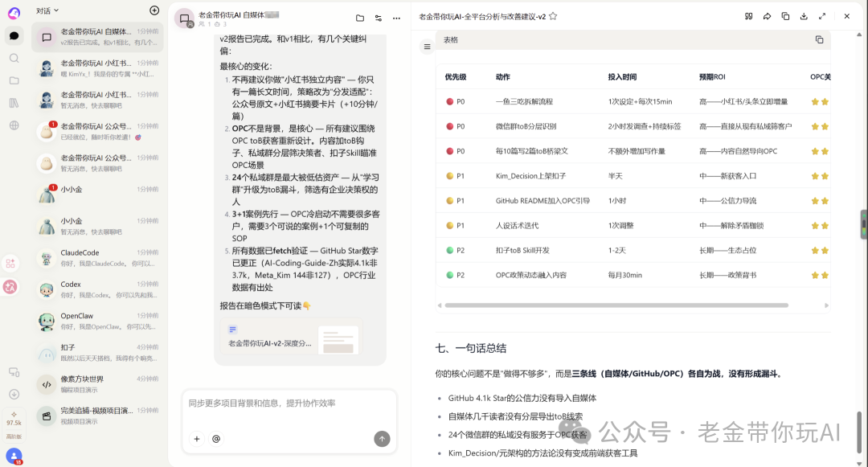Screen dimensions: 868x467
Task: Click the Kim_Decision上架扣子 cell
Action: [x=530, y=176]
